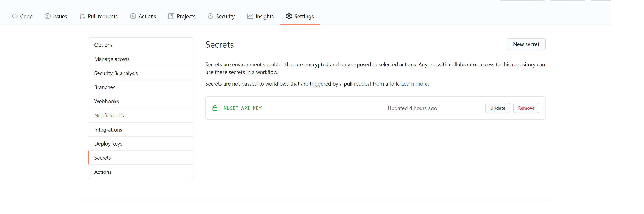Click the Security shield icon

(x=210, y=16)
